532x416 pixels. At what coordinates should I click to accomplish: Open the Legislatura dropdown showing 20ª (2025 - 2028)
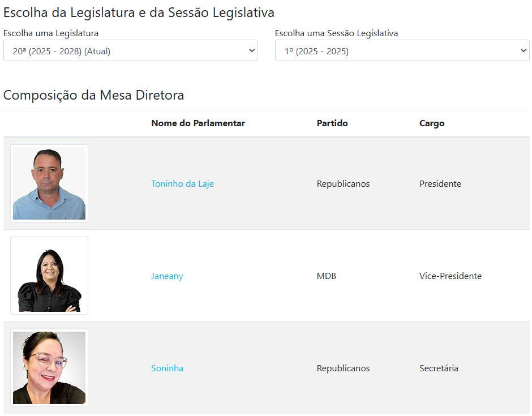[130, 51]
